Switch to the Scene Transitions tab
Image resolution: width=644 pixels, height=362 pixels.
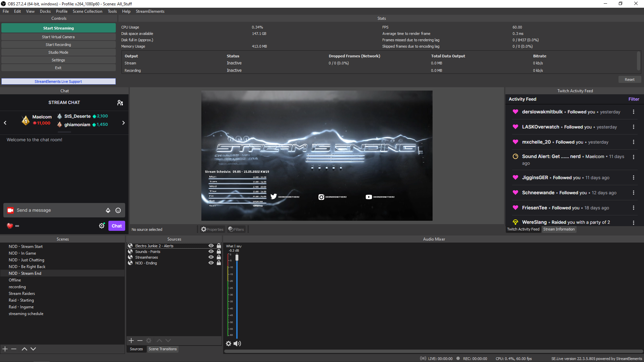point(163,349)
